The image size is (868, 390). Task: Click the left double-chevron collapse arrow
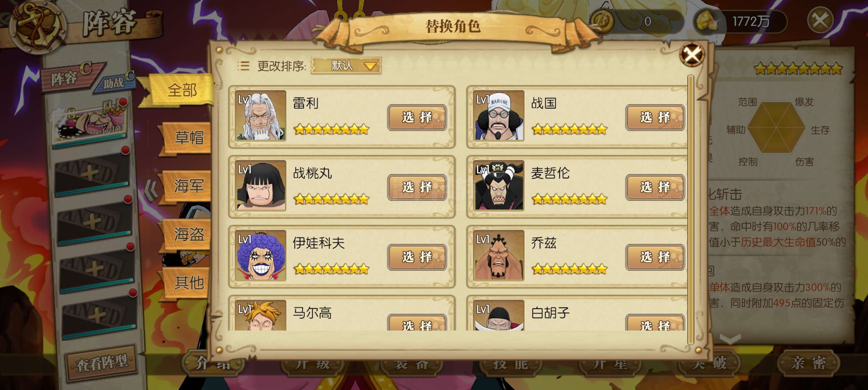click(x=151, y=190)
